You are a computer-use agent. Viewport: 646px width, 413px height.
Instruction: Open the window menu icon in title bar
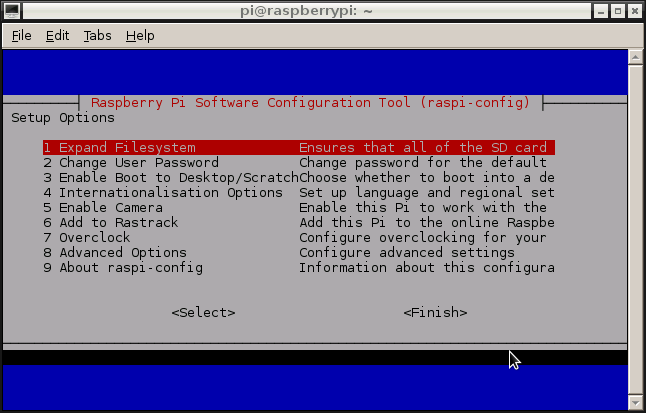click(x=12, y=11)
